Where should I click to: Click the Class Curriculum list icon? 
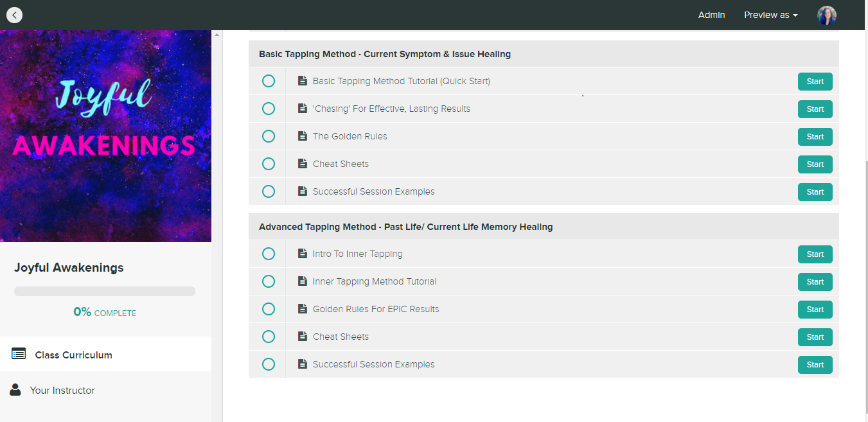click(19, 354)
